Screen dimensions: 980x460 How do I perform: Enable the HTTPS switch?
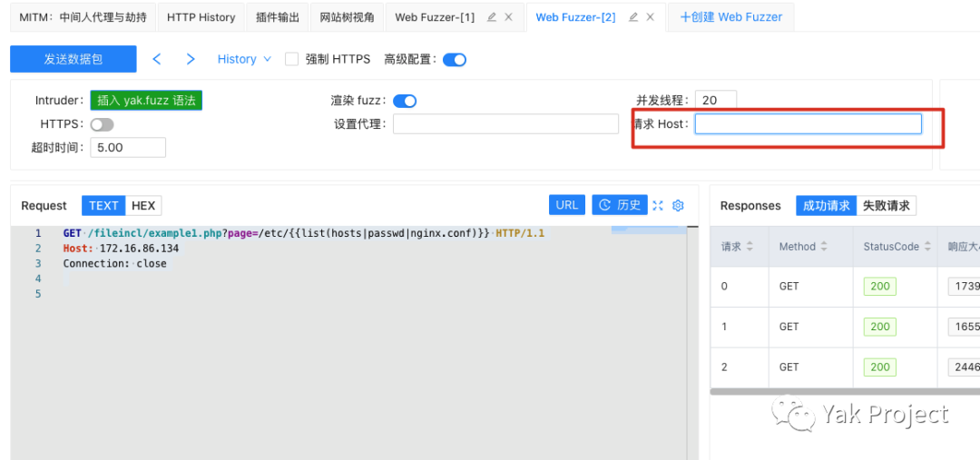click(103, 125)
